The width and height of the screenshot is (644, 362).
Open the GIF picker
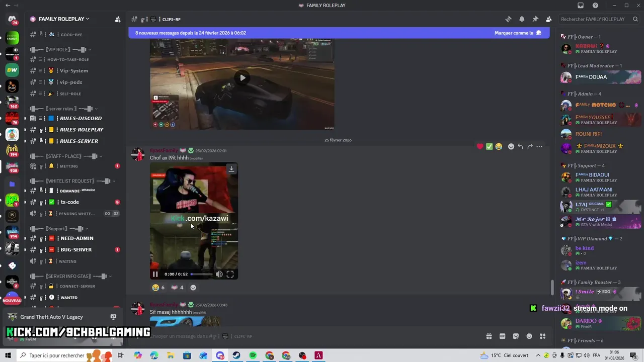[x=502, y=336]
